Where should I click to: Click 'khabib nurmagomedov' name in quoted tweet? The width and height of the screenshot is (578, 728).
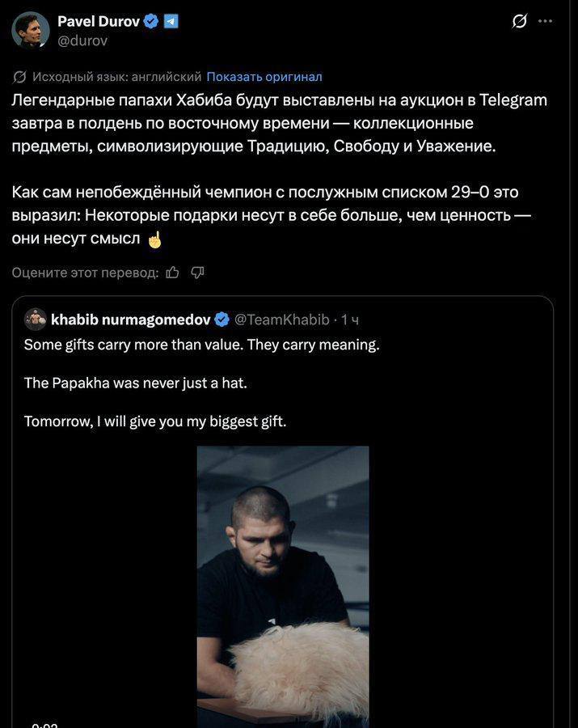[x=130, y=319]
